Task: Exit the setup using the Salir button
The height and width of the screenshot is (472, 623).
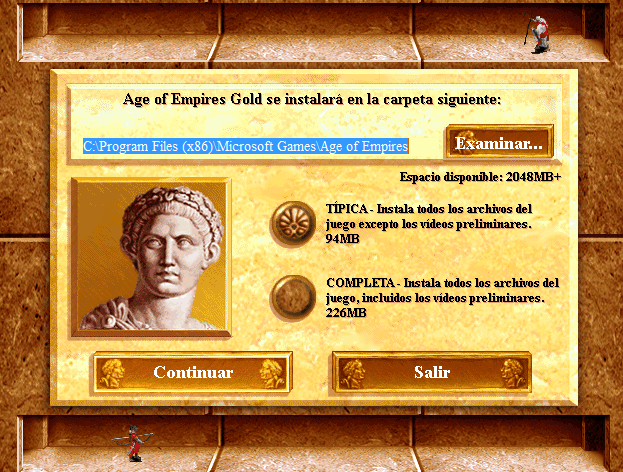Action: (x=432, y=372)
